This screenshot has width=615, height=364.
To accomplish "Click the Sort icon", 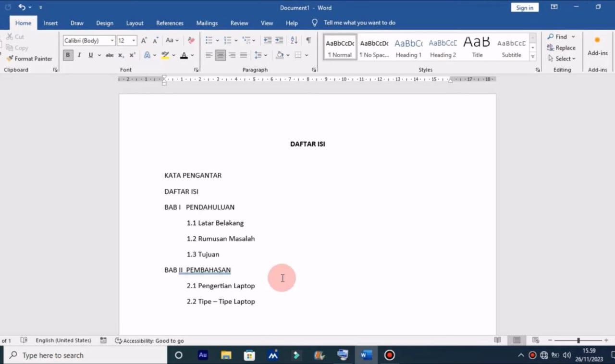I will coord(294,40).
